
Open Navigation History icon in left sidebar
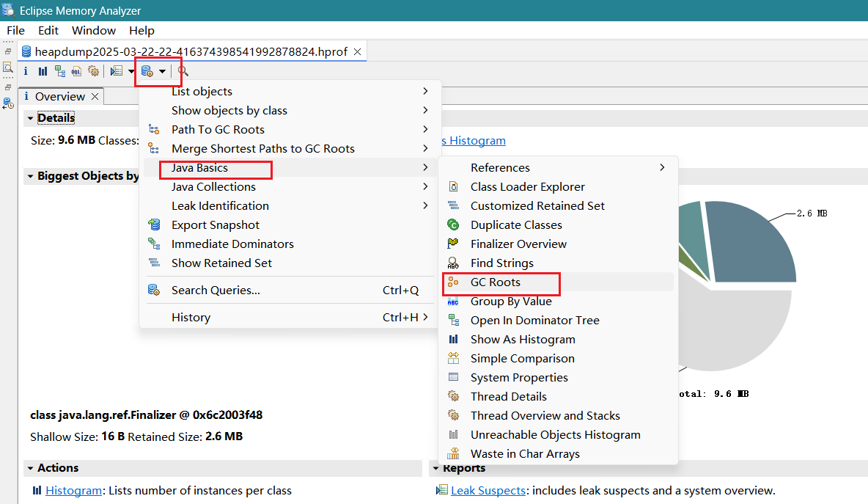tap(8, 103)
